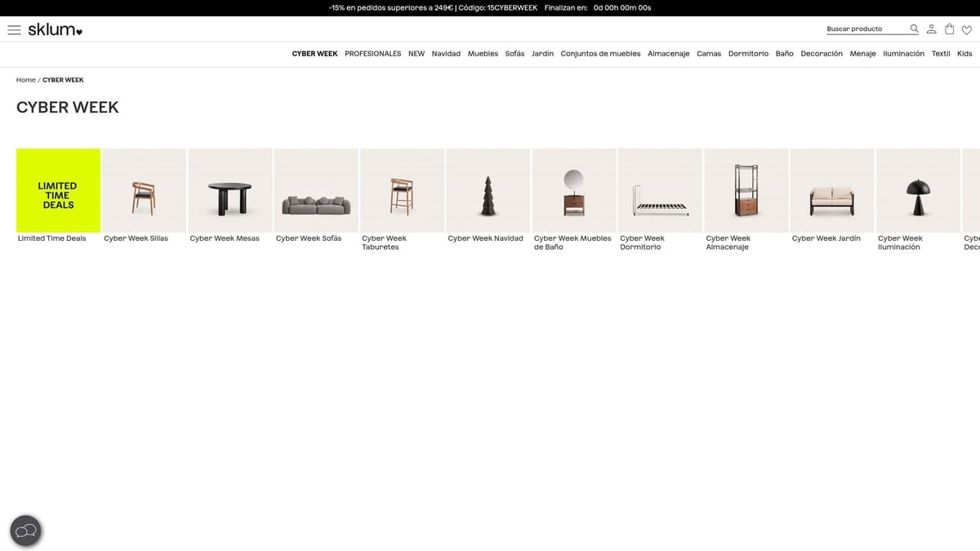980x551 pixels.
Task: Open the shopping bag icon
Action: coord(949,29)
